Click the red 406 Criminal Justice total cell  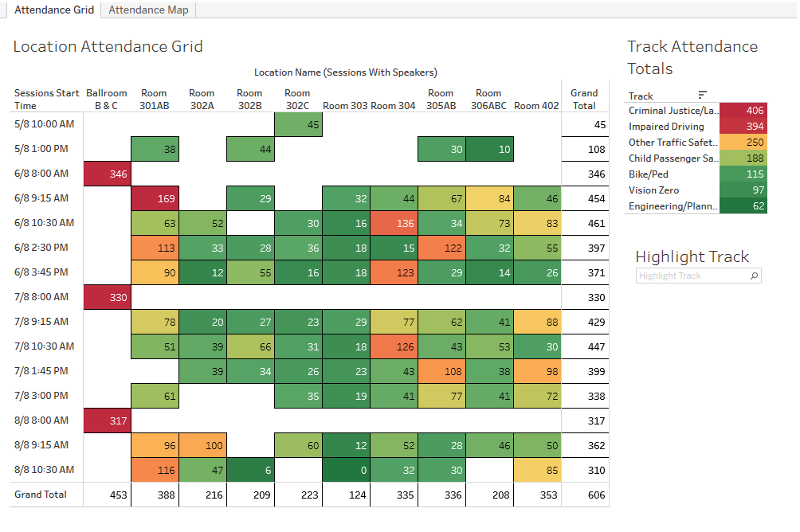pos(743,111)
